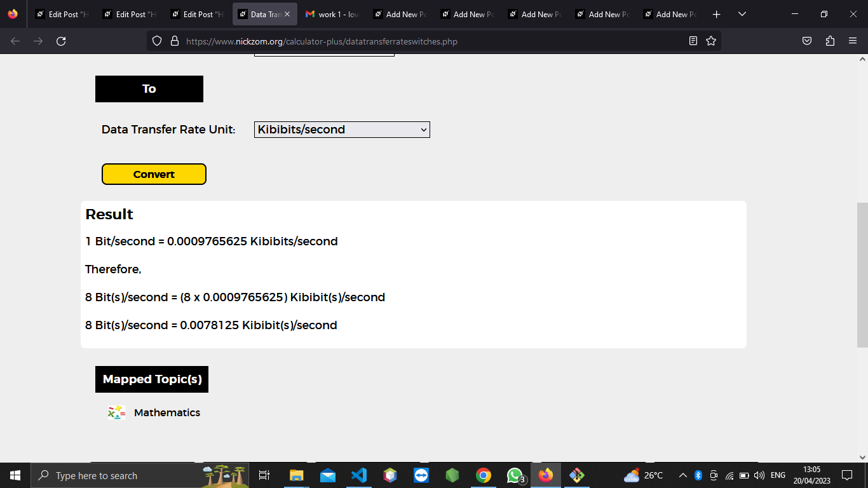Switch to the Gmail 'work 1' tab
Screen dimensions: 868x488
tap(332, 14)
